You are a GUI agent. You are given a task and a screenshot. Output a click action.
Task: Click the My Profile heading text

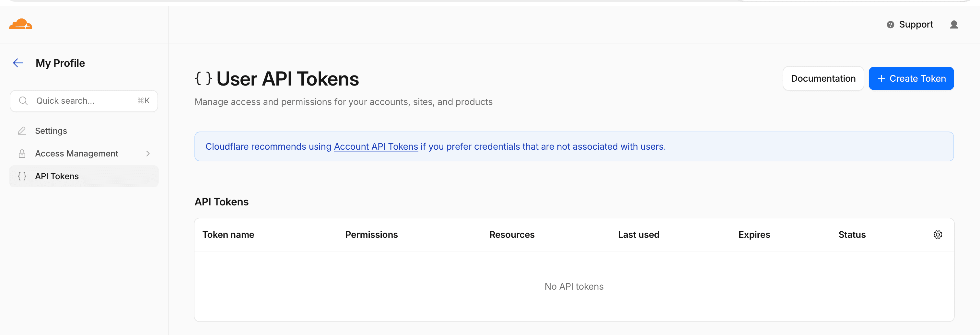pos(60,63)
